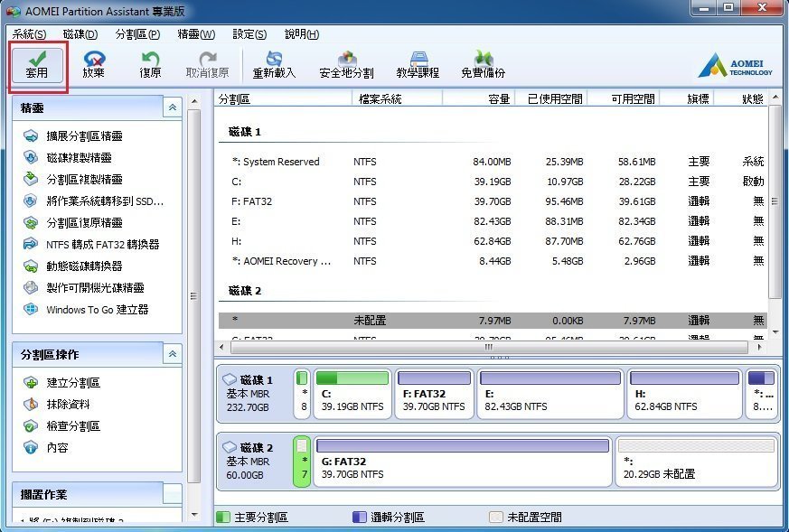
Task: Click the 免費備份 free backup icon
Action: pos(483,66)
